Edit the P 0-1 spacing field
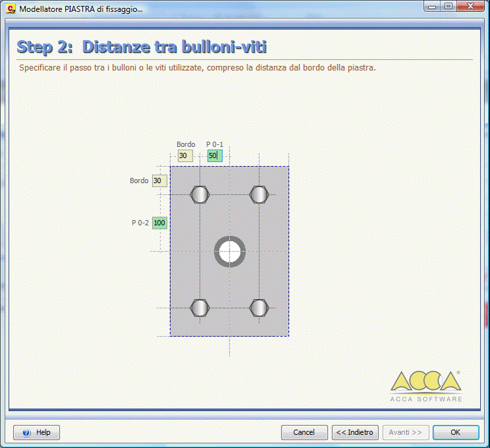 click(214, 156)
